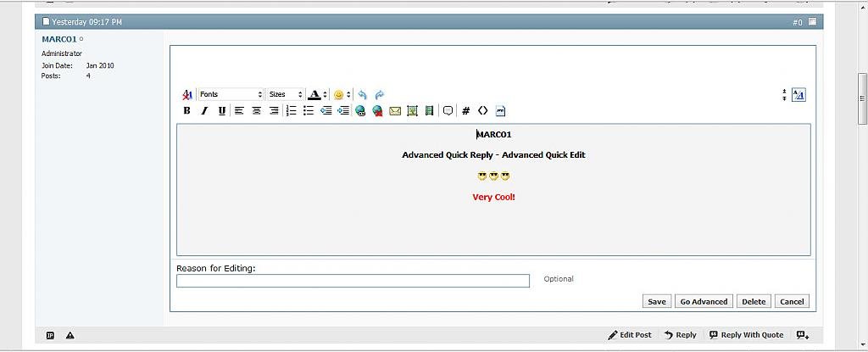The width and height of the screenshot is (868, 352).
Task: Toggle italic formatting
Action: tap(204, 111)
